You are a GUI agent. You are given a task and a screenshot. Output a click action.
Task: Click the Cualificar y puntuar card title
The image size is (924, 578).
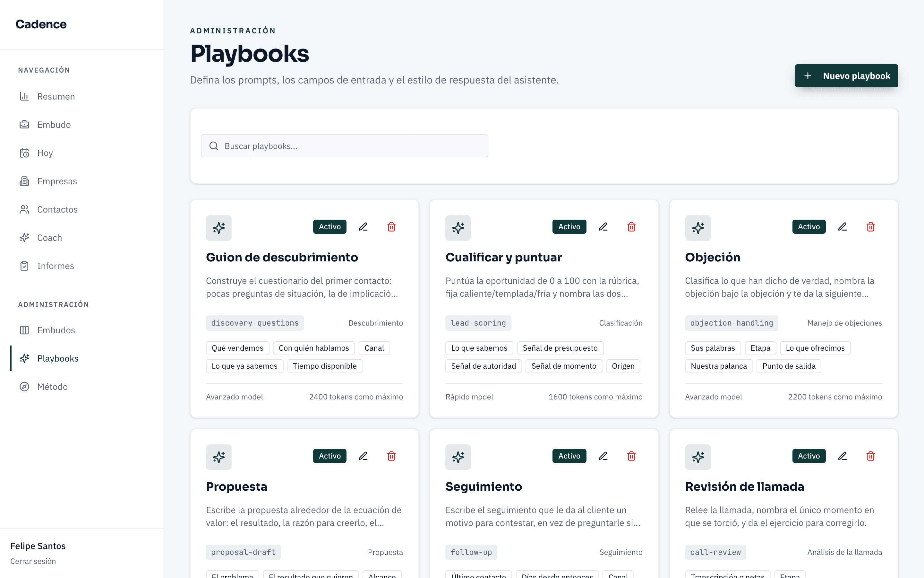click(x=504, y=257)
